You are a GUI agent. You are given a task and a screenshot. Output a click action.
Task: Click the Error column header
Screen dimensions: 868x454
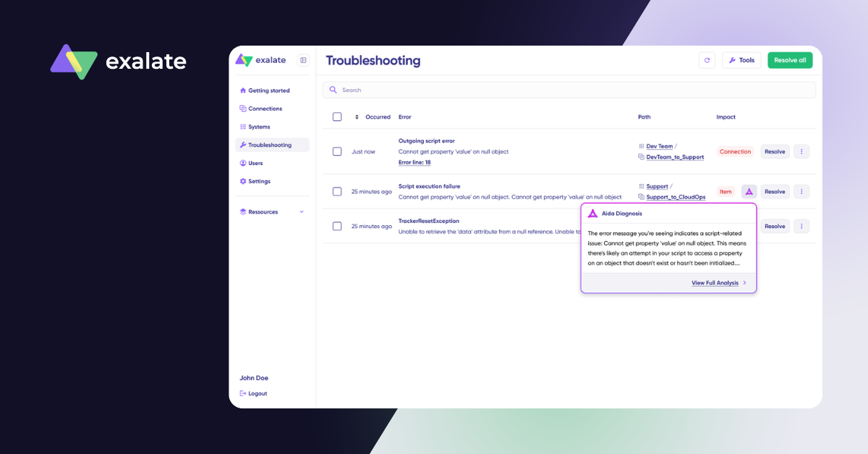(x=404, y=117)
